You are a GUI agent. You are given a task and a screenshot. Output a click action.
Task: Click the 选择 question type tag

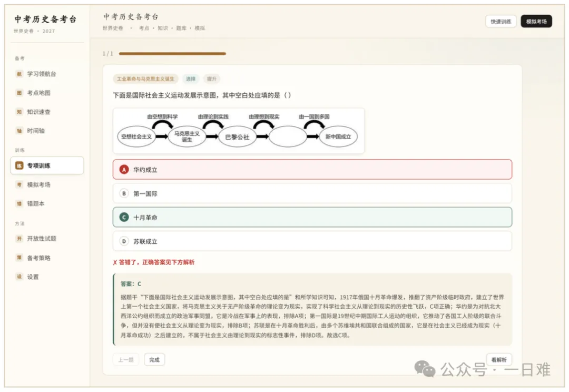click(191, 79)
